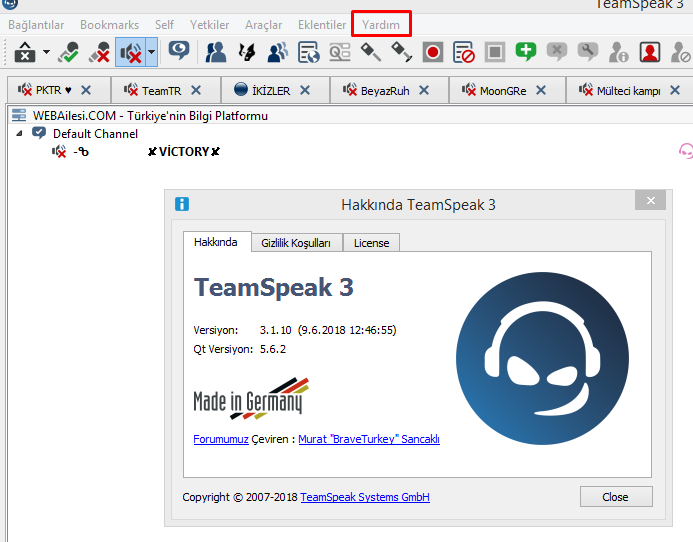This screenshot has height=542, width=693.
Task: Click the key tag icon with arrow
Action: point(401,53)
